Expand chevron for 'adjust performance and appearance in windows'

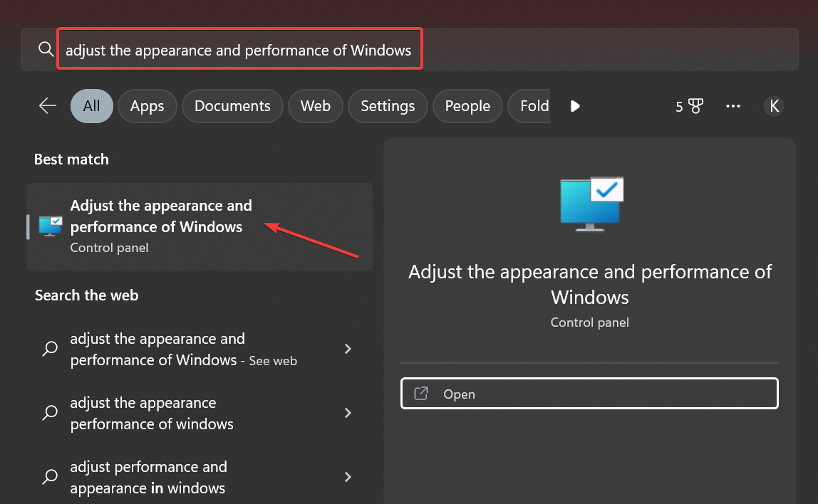click(x=348, y=477)
